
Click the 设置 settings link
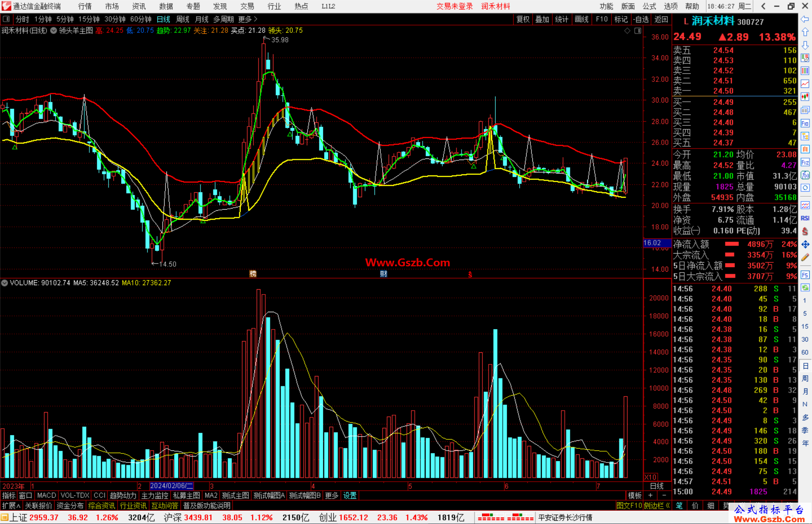[350, 495]
